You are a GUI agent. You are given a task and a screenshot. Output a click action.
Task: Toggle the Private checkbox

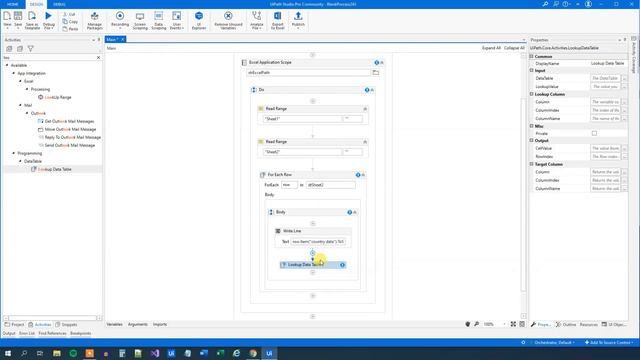pos(594,133)
